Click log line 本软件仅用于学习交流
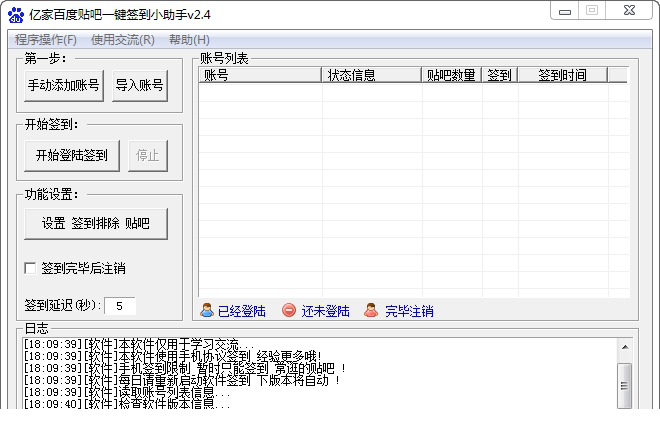This screenshot has width=660, height=425. coord(138,345)
